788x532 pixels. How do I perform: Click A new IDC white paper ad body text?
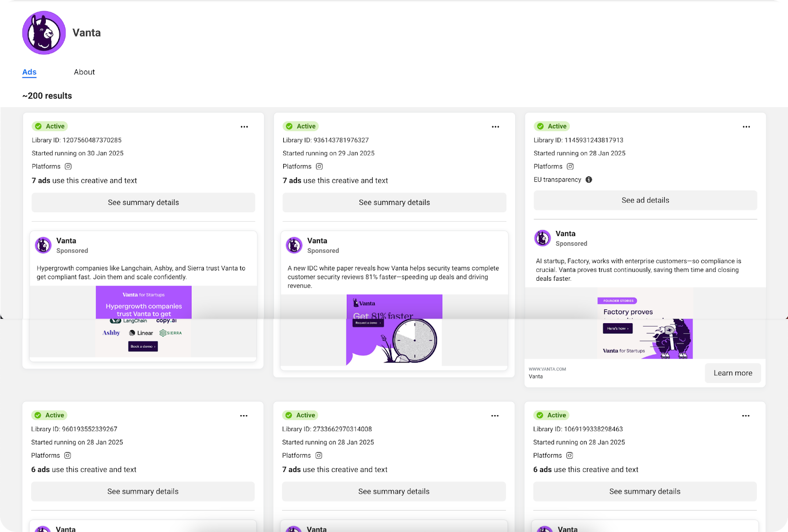pyautogui.click(x=393, y=277)
